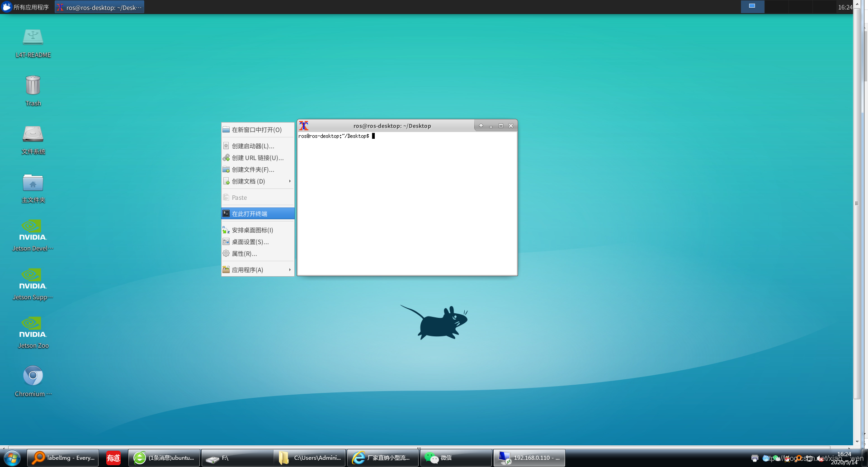Viewport: 868px width, 467px height.
Task: Expand the 创建文档 (D) submenu
Action: (x=258, y=181)
